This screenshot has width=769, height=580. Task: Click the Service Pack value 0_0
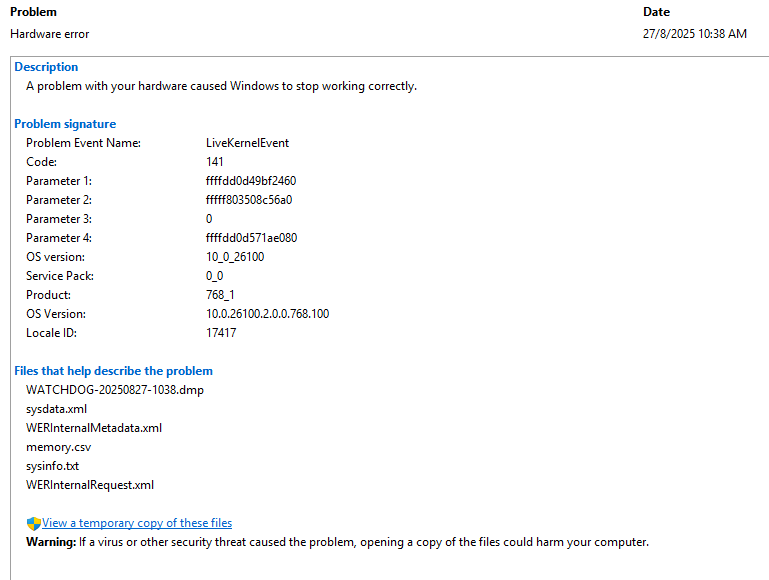(214, 276)
